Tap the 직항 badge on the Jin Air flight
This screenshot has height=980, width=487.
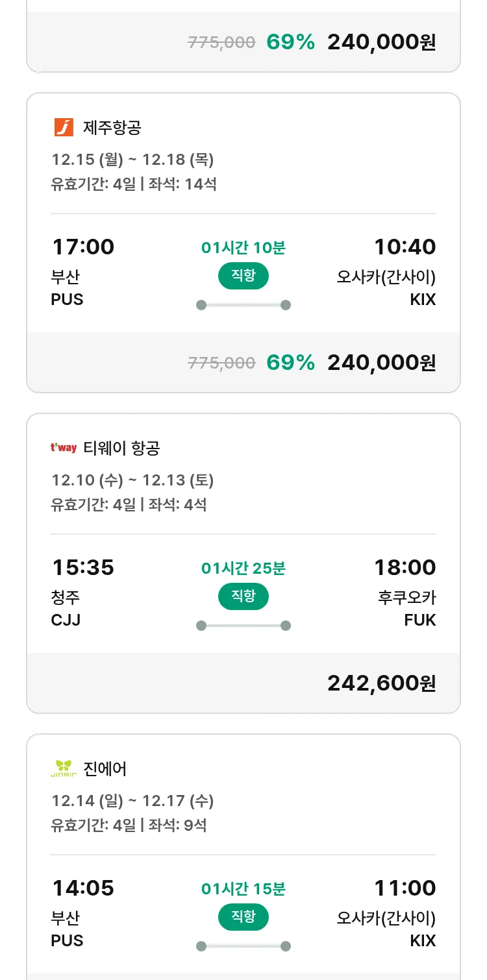(x=243, y=917)
